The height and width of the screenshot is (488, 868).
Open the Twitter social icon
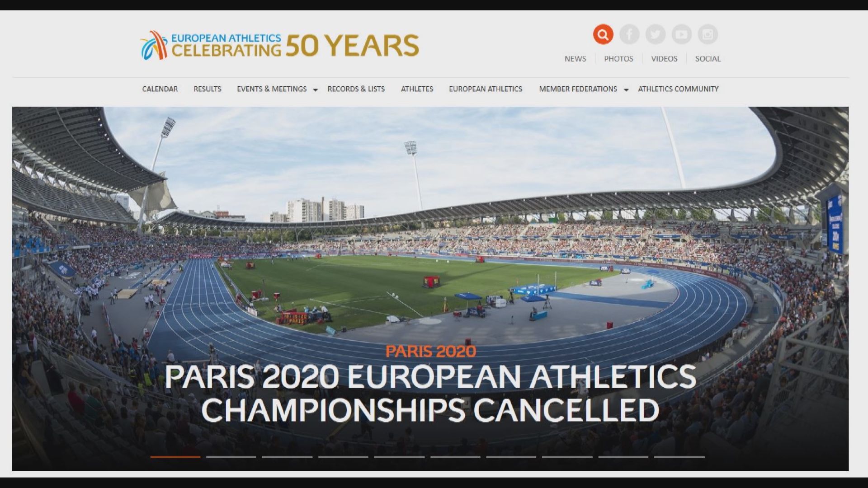coord(656,34)
